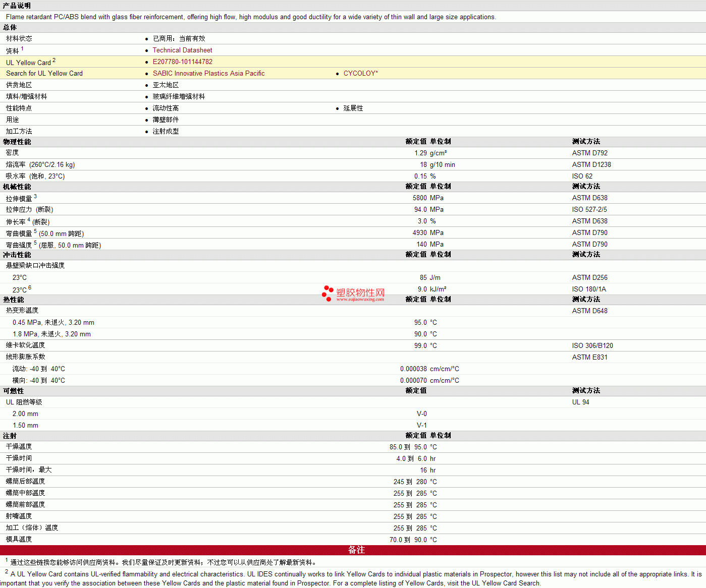Click the 0.45 MPa deflection value 95.0

[421, 322]
